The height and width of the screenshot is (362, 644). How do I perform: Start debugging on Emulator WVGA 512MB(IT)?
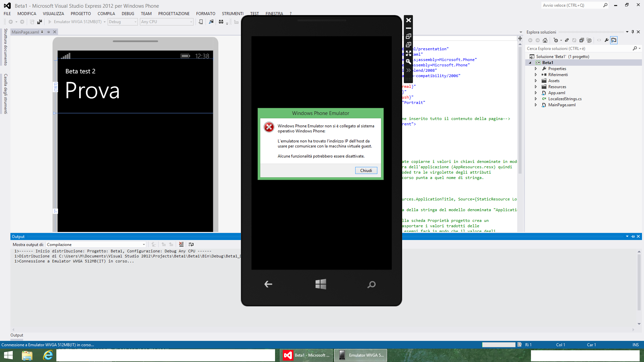(75, 22)
